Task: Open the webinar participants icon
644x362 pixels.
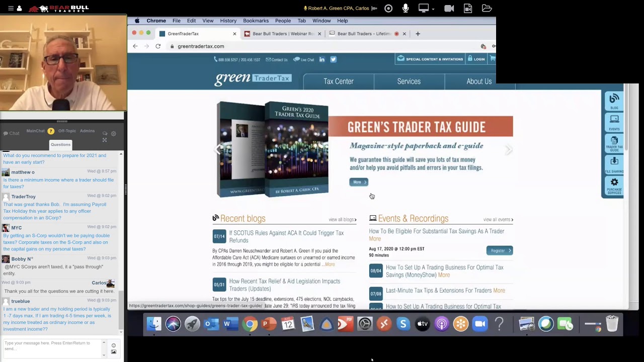Action: pyautogui.click(x=19, y=8)
